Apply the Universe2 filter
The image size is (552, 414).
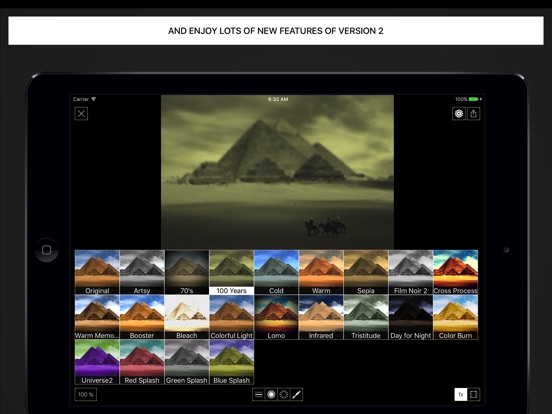tap(97, 362)
